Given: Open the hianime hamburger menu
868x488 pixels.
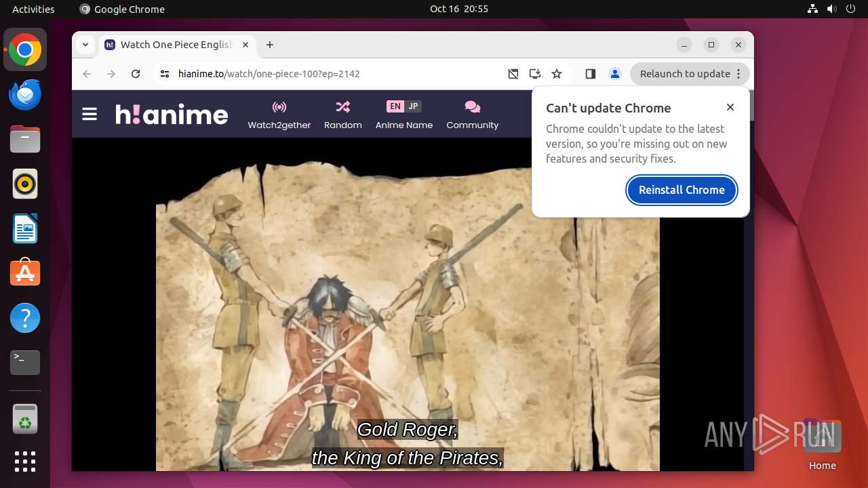Looking at the screenshot, I should coord(90,114).
